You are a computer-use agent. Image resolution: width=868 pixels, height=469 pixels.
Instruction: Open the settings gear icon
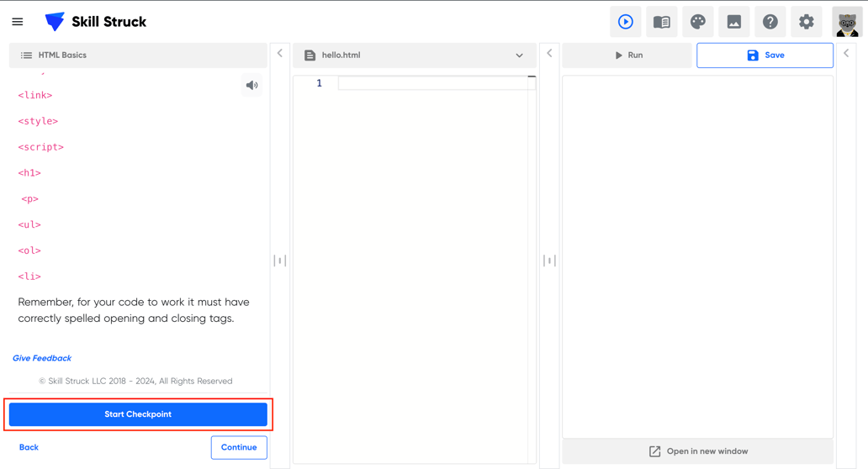(807, 22)
